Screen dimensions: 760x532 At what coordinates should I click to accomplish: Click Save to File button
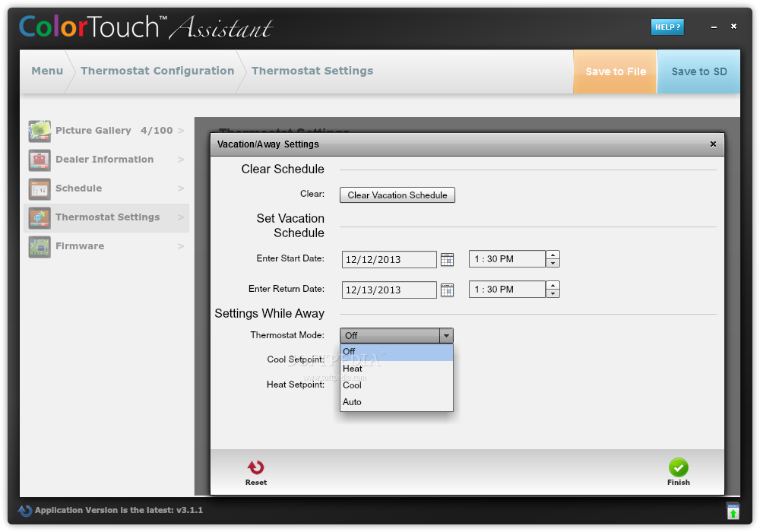click(x=615, y=71)
